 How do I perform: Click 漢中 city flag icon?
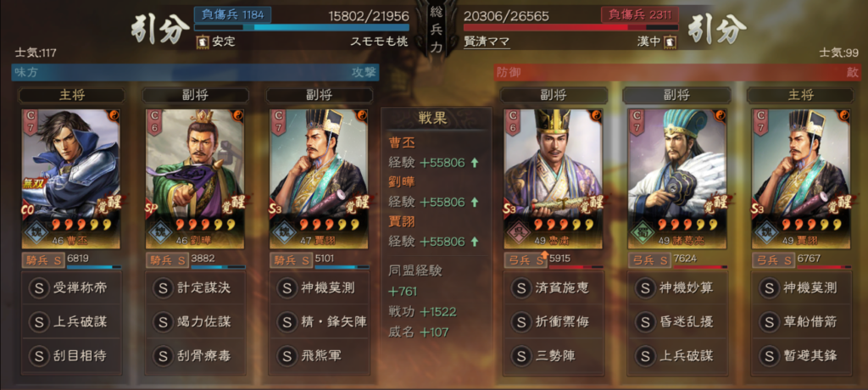click(x=670, y=42)
